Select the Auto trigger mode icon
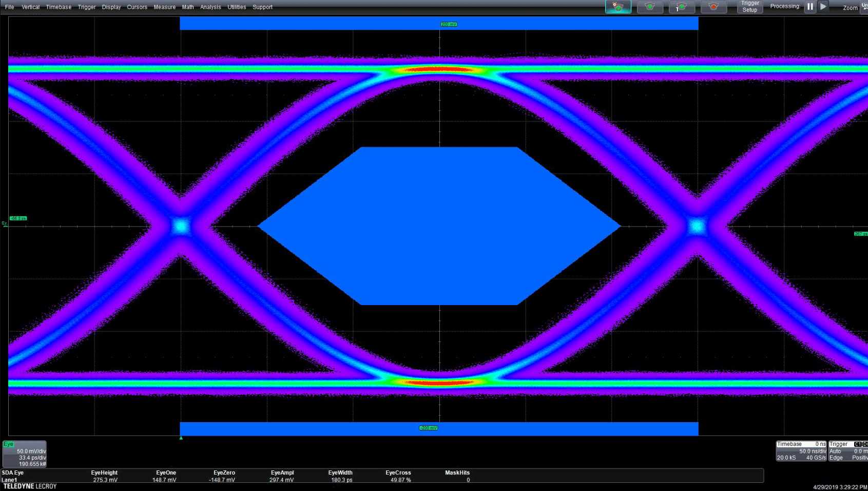 618,7
